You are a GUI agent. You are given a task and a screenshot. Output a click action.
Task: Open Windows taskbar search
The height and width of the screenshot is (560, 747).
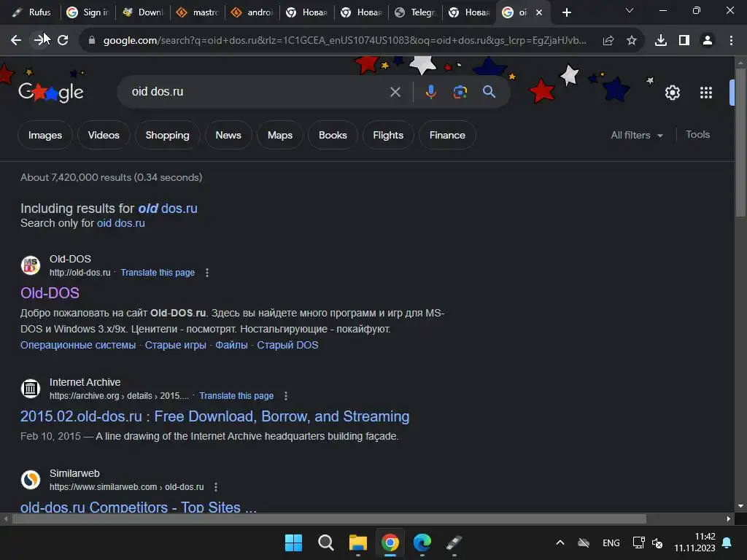326,542
